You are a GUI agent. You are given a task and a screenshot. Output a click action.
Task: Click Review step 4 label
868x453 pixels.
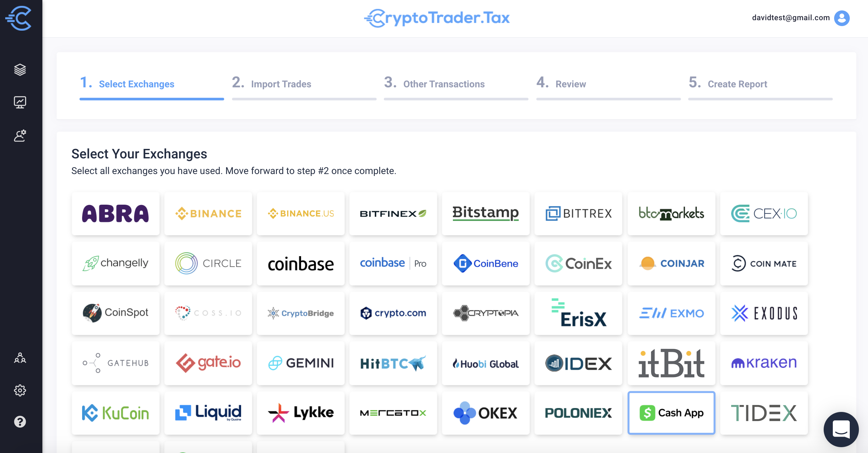pyautogui.click(x=570, y=84)
